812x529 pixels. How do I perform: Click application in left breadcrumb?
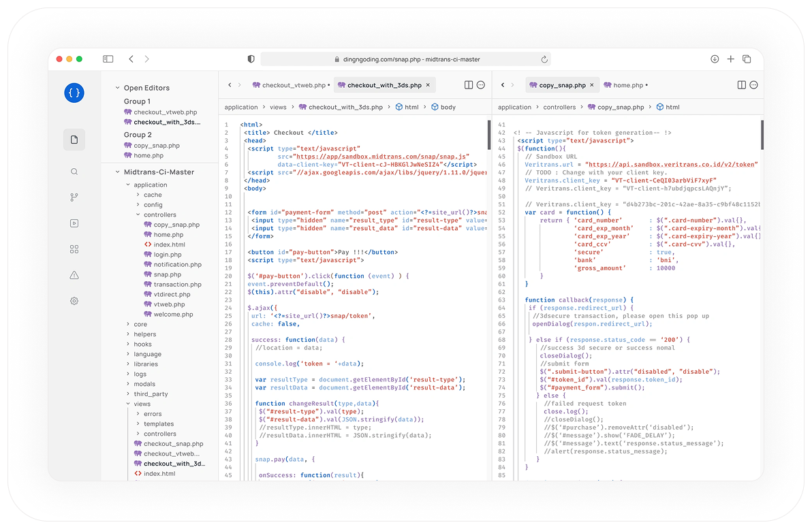tap(240, 107)
